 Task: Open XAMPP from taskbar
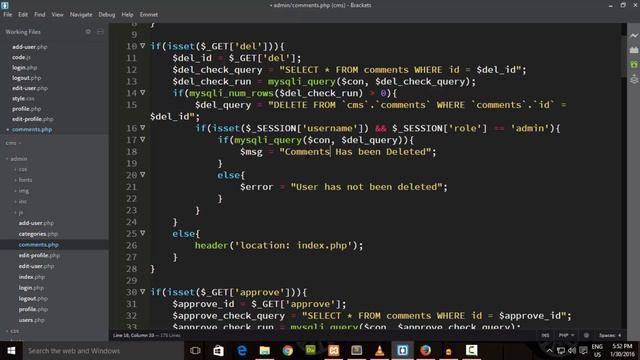(x=333, y=351)
